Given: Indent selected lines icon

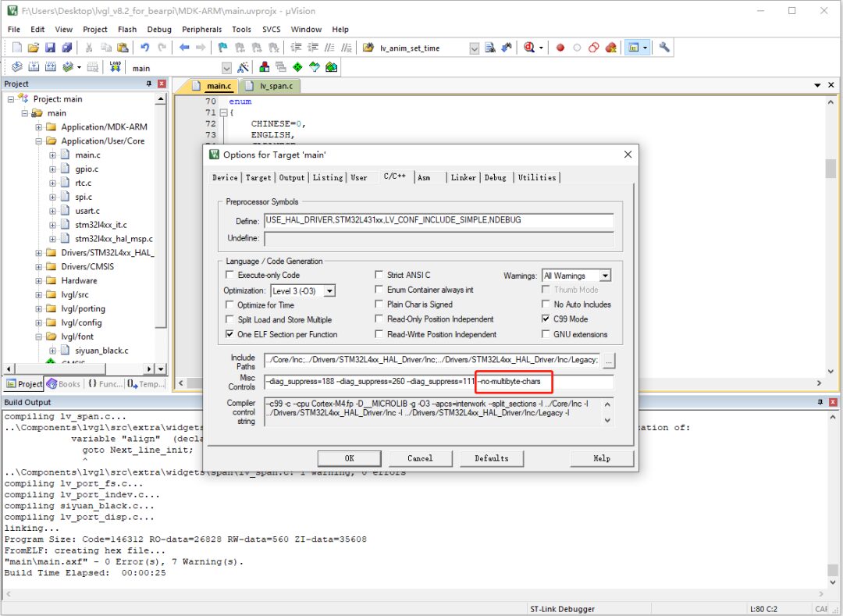Looking at the screenshot, I should pyautogui.click(x=297, y=48).
